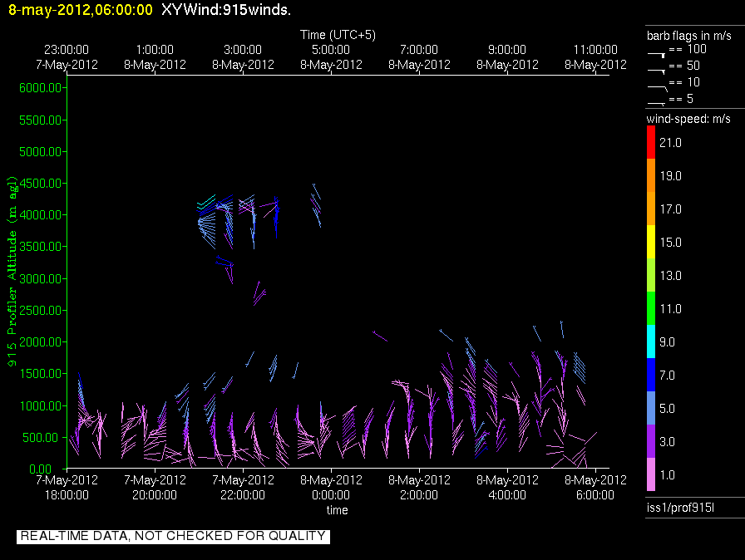Click the 'Time (UTC+5)' axis title
The height and width of the screenshot is (560, 745).
(x=338, y=35)
